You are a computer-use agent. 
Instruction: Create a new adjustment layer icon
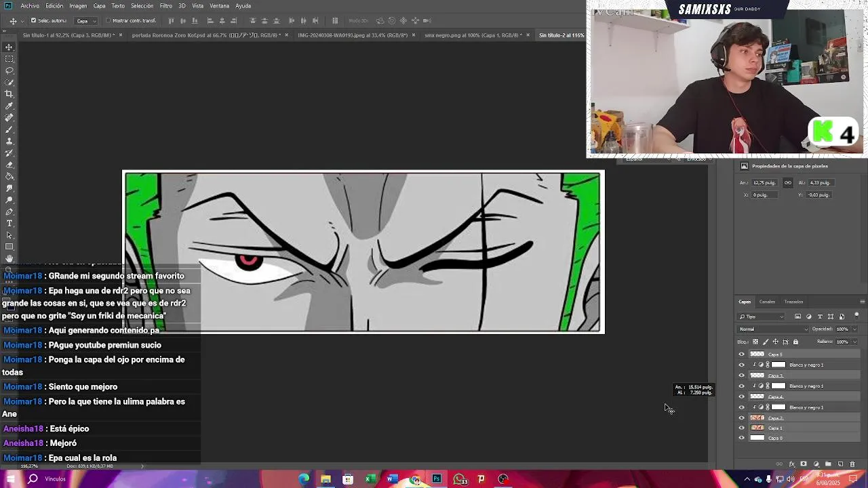[x=816, y=464]
